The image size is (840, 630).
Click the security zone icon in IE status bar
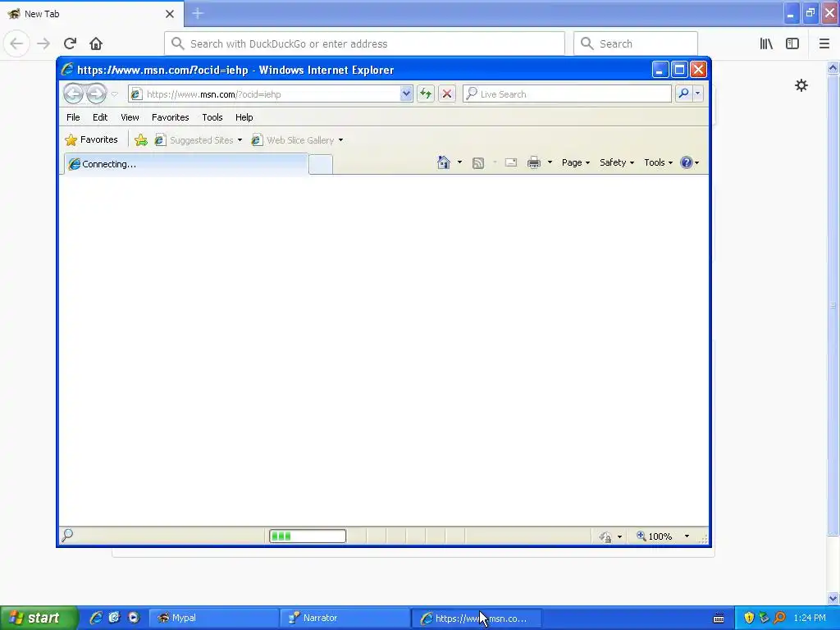(605, 536)
